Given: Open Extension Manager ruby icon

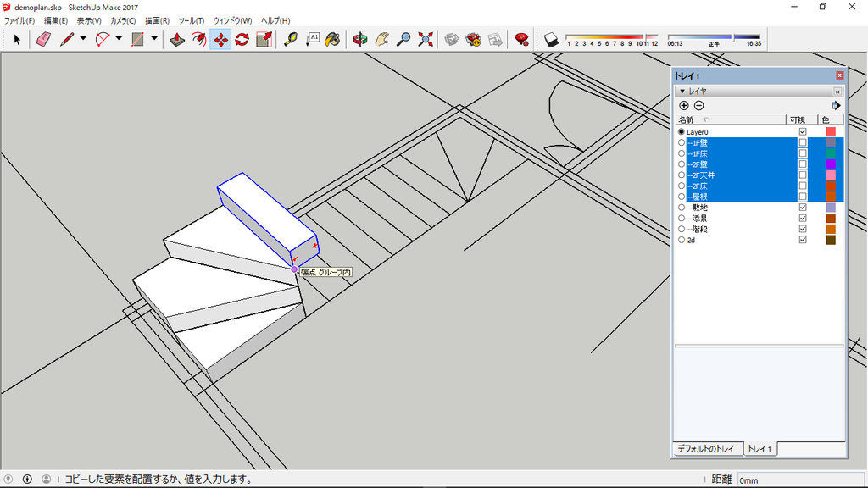Looking at the screenshot, I should (521, 39).
